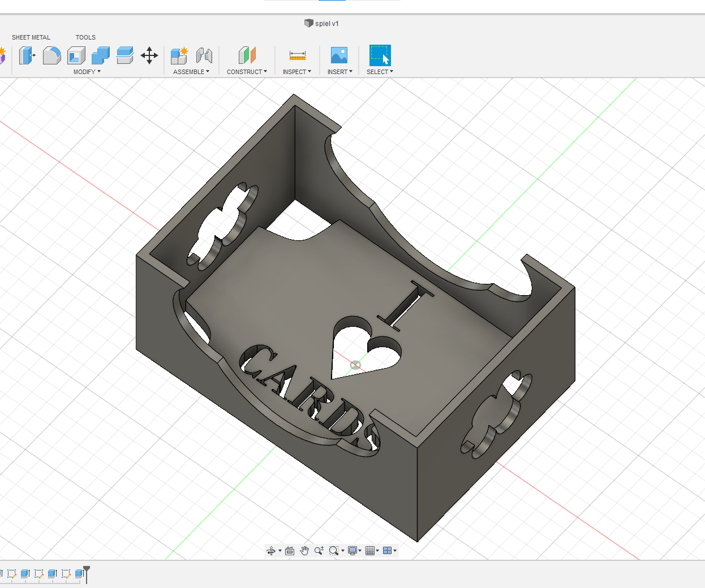Screen dimensions: 705x588
Task: Click the last extrude feature in the timeline
Action: (x=79, y=574)
